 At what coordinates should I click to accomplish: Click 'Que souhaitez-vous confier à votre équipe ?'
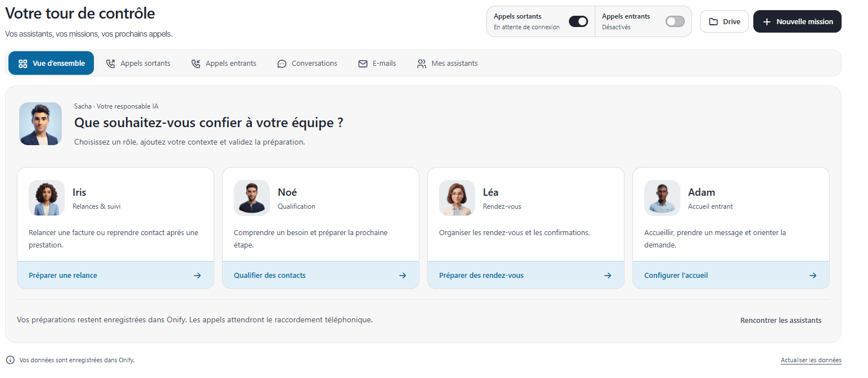[x=209, y=123]
